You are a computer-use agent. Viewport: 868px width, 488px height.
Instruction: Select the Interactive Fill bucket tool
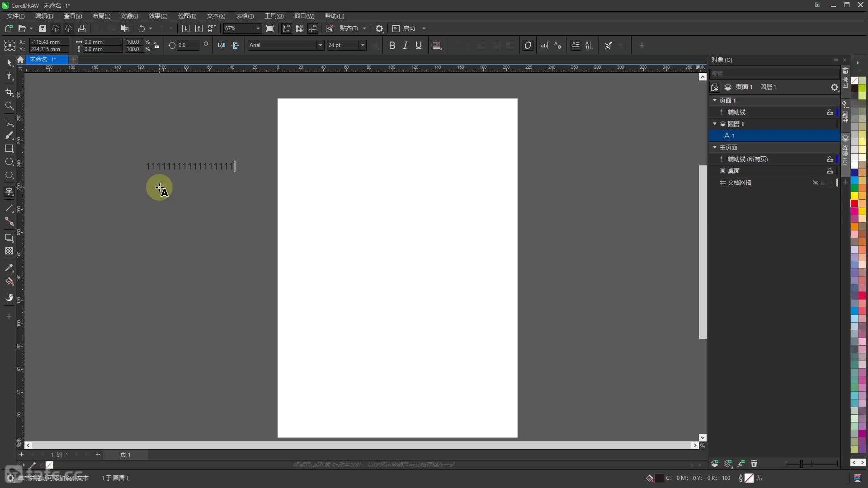click(9, 281)
